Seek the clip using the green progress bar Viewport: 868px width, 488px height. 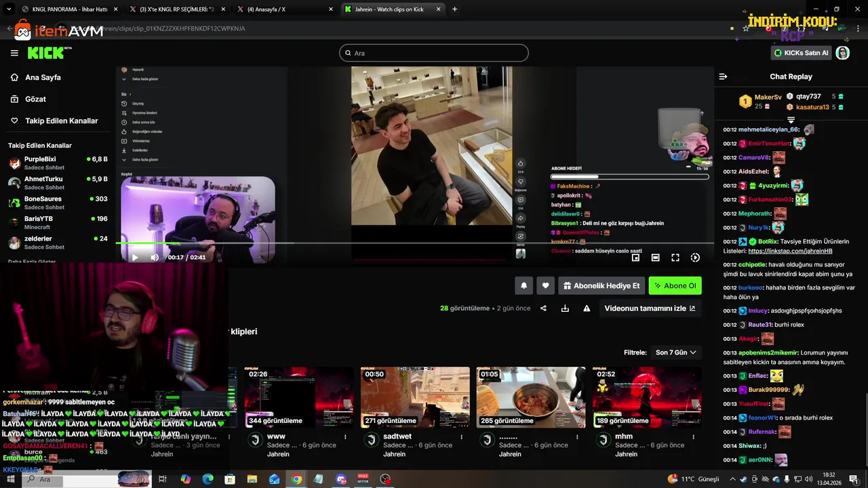[415, 243]
